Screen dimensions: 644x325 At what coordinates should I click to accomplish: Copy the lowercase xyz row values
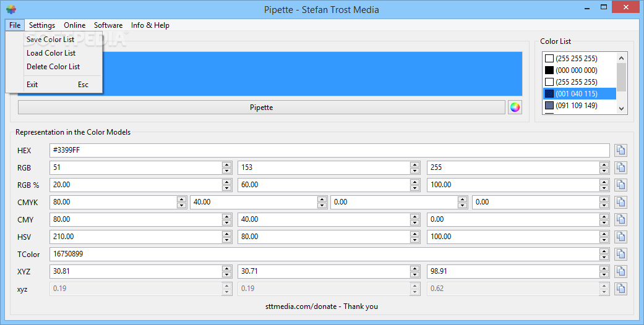click(x=620, y=289)
